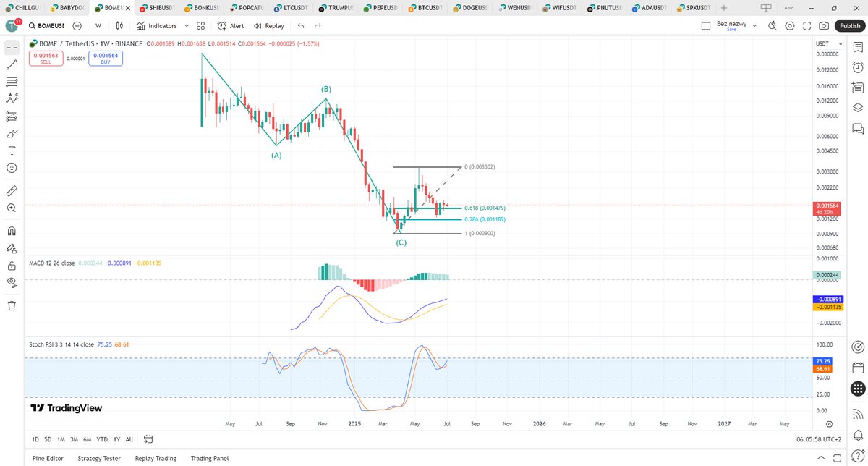
Task: Click the Publish button
Action: coord(849,25)
